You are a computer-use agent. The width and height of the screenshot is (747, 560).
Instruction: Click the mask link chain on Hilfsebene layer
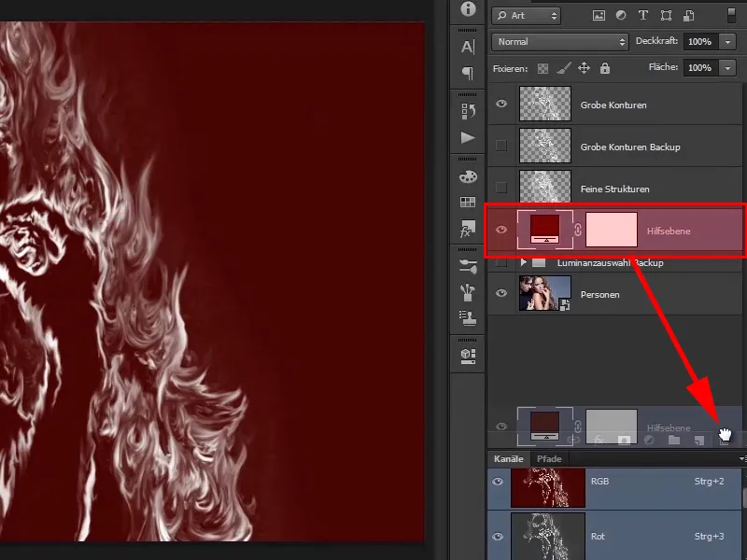[578, 230]
